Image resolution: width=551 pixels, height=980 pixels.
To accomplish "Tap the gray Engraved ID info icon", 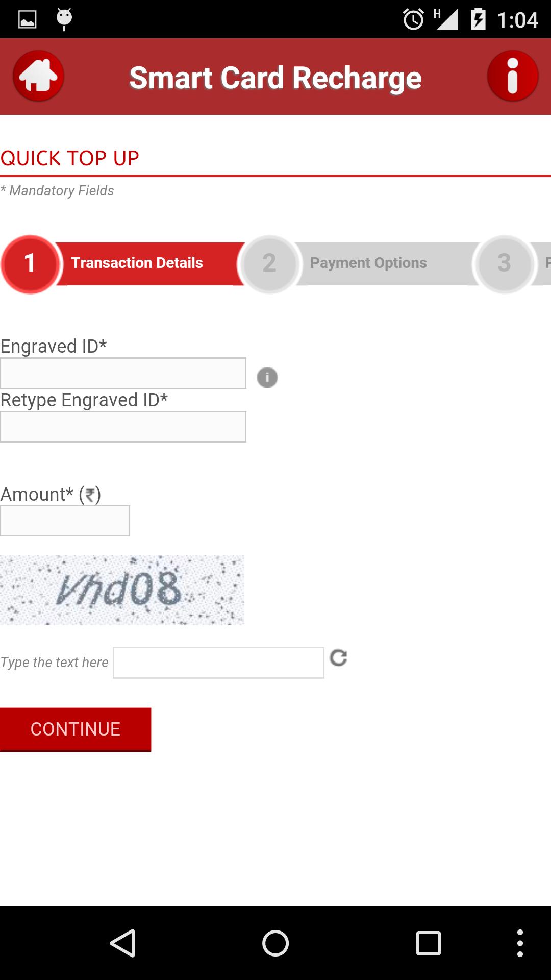I will (x=267, y=378).
